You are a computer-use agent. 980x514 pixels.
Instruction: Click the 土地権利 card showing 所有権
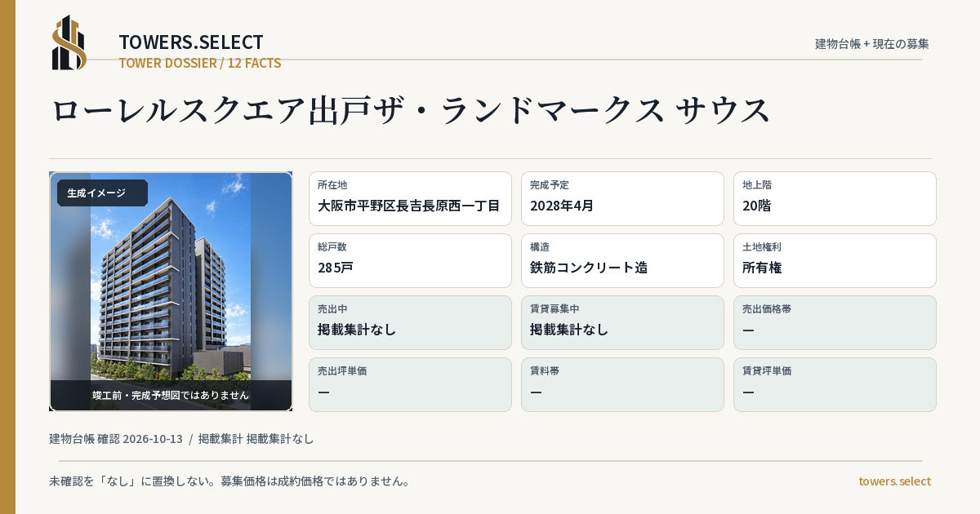coord(835,260)
